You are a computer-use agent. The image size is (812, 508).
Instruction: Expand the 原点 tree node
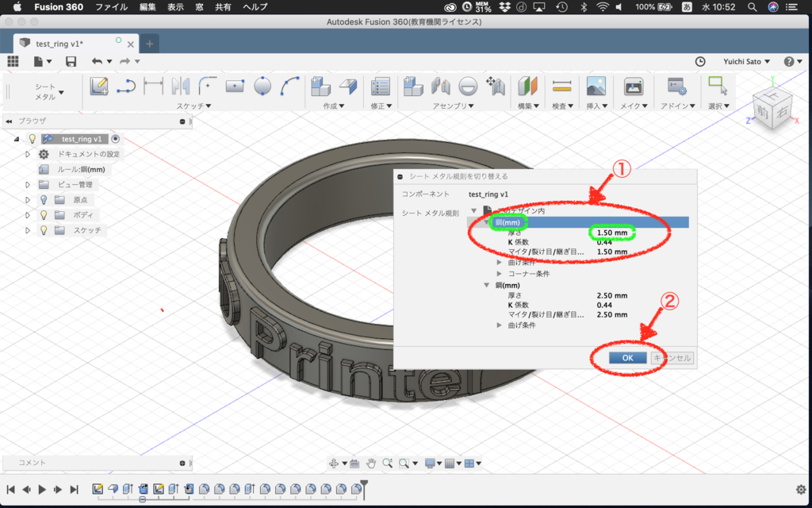click(28, 199)
